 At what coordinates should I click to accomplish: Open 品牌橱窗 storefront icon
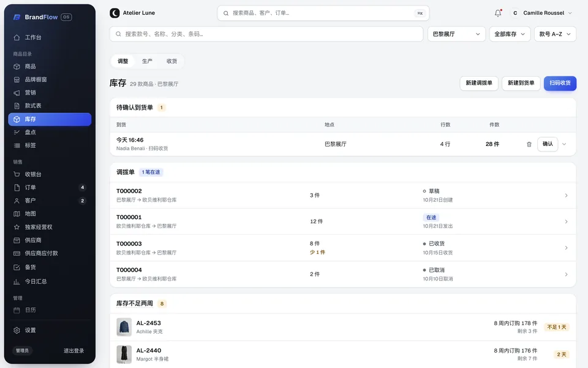17,80
